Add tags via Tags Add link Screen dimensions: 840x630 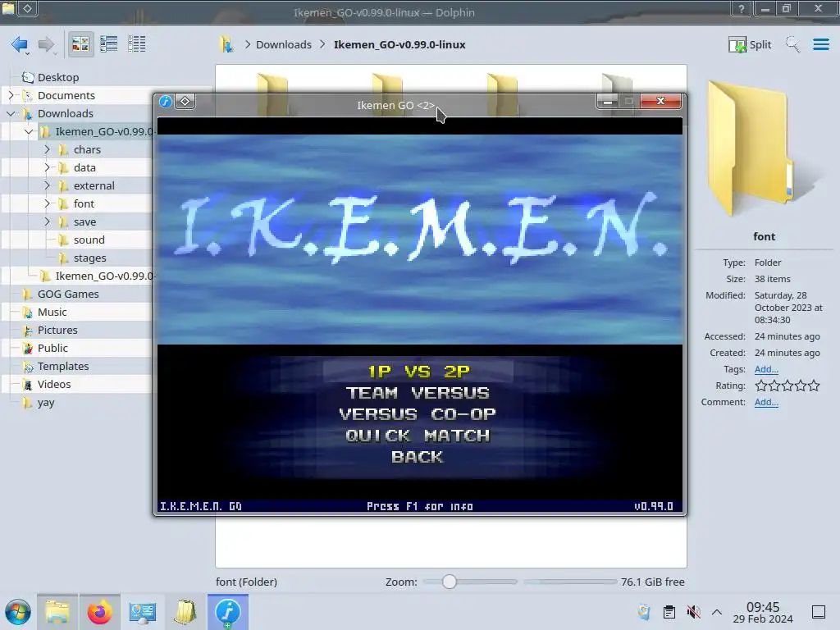pos(766,369)
